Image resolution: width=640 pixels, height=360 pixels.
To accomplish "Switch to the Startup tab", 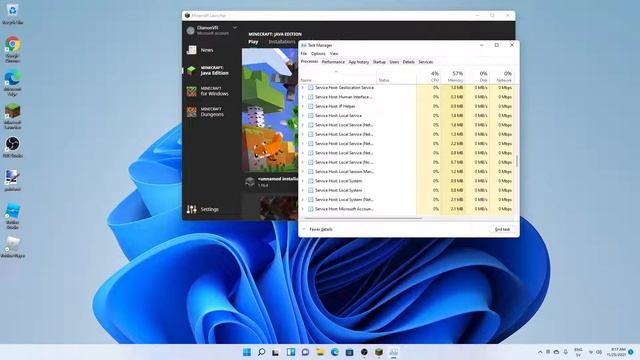I will click(x=379, y=62).
